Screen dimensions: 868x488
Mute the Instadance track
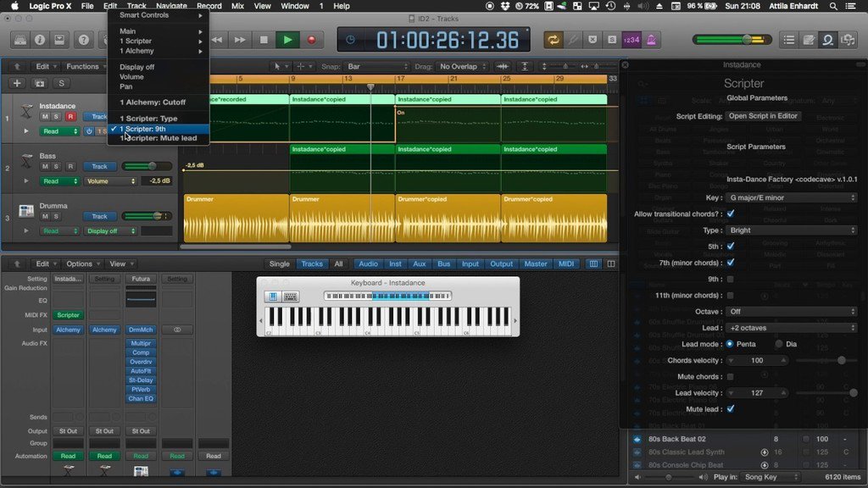pos(45,117)
